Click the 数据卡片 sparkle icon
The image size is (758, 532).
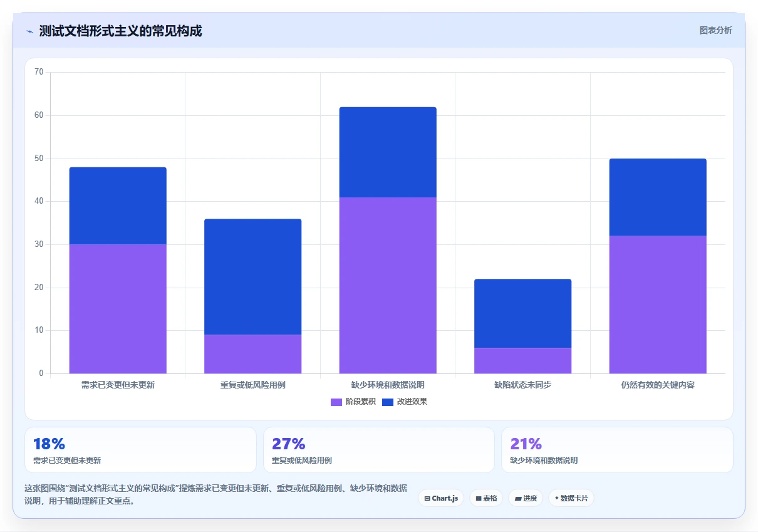tap(556, 498)
